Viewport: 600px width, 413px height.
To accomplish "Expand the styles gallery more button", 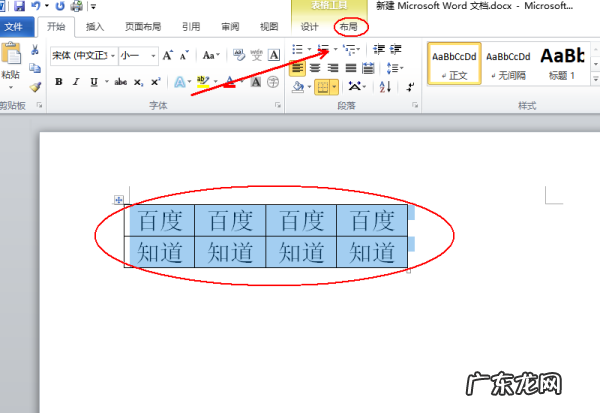I will 596,79.
